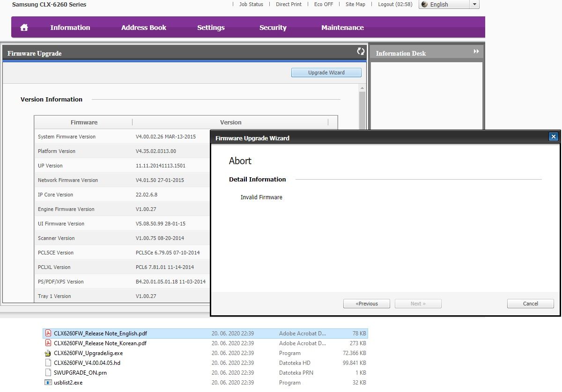Open the Job Status link
Viewport: 562px width, 392px height.
[251, 4]
